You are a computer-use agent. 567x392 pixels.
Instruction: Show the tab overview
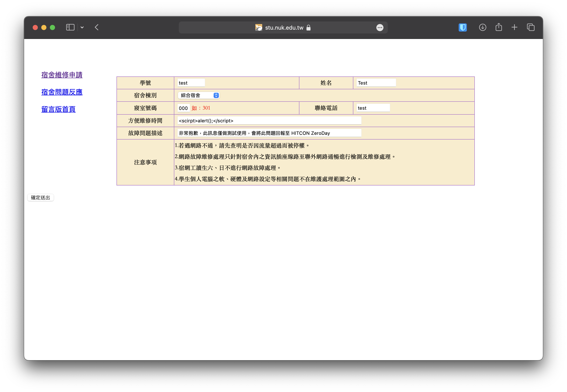tap(531, 27)
